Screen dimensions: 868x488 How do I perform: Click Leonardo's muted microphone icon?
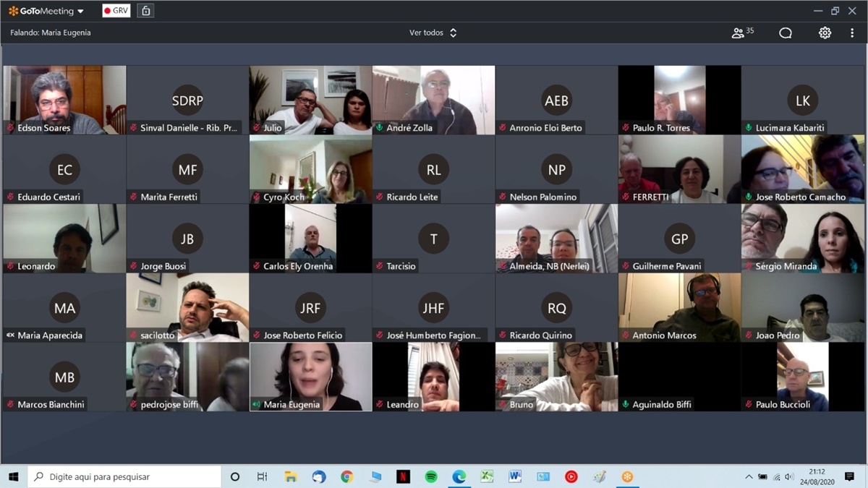[x=11, y=266]
